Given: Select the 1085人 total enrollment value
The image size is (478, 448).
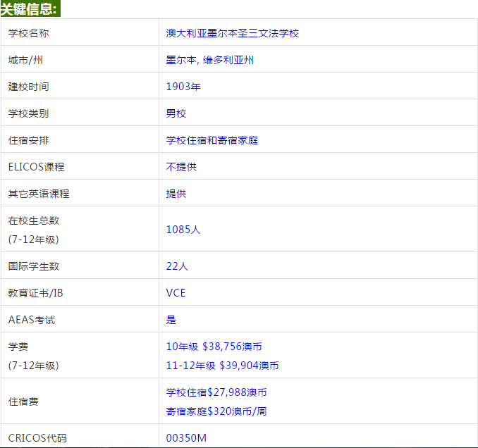Looking at the screenshot, I should (x=183, y=229).
